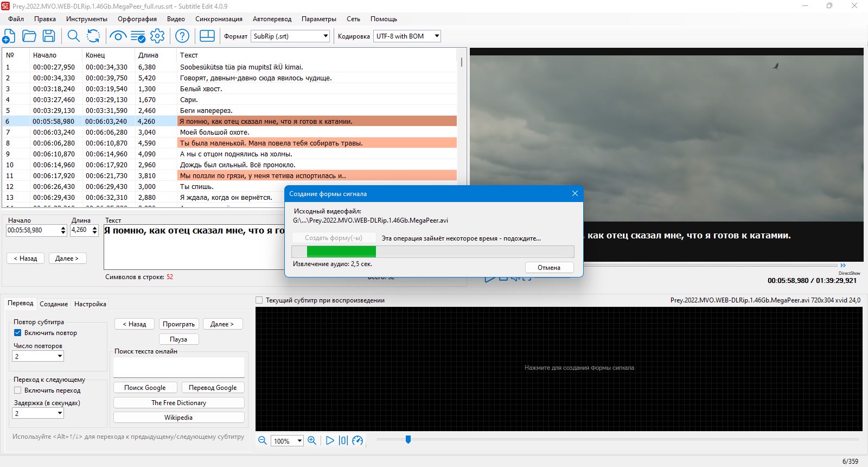The image size is (868, 467).
Task: Open the Replace arrows tool
Action: point(93,36)
